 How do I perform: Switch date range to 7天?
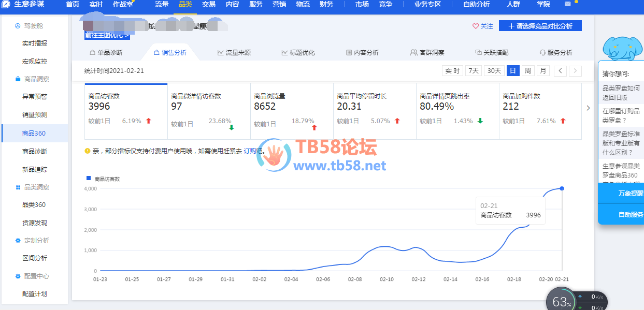pos(473,71)
